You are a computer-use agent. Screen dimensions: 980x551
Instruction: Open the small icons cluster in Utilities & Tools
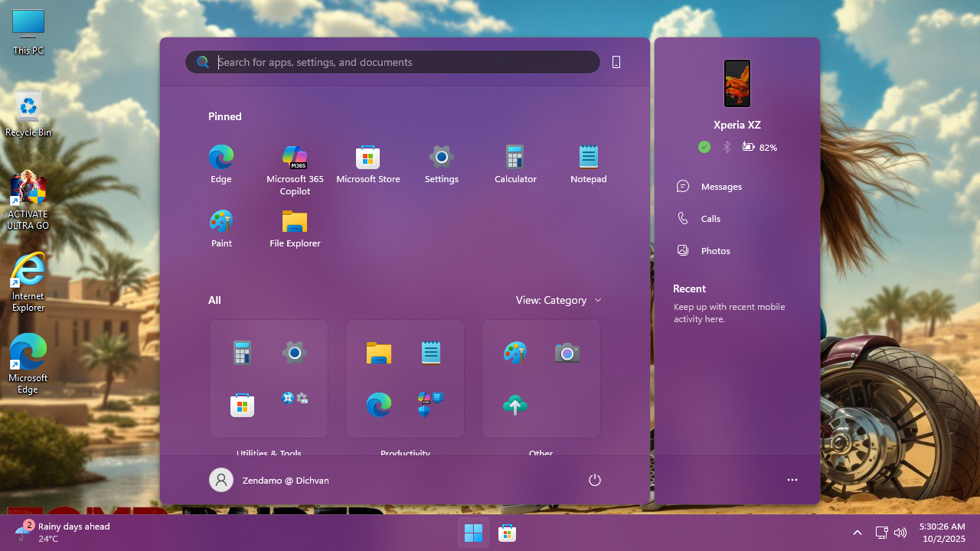pos(295,398)
